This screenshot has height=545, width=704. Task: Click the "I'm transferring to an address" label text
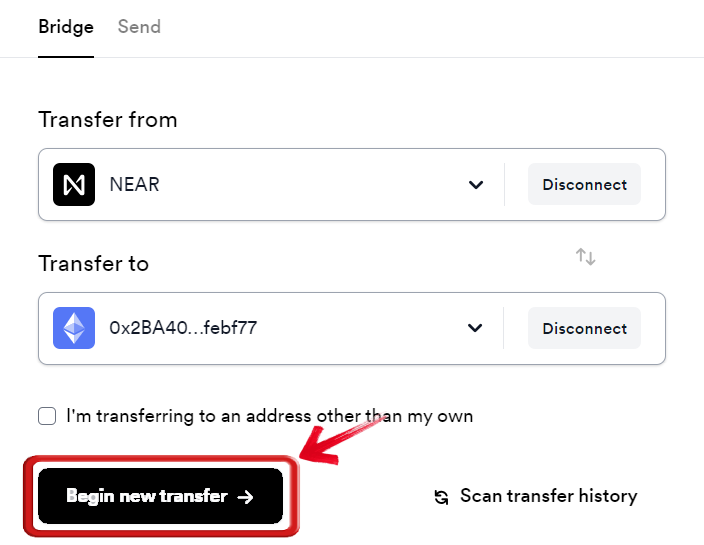[189, 416]
